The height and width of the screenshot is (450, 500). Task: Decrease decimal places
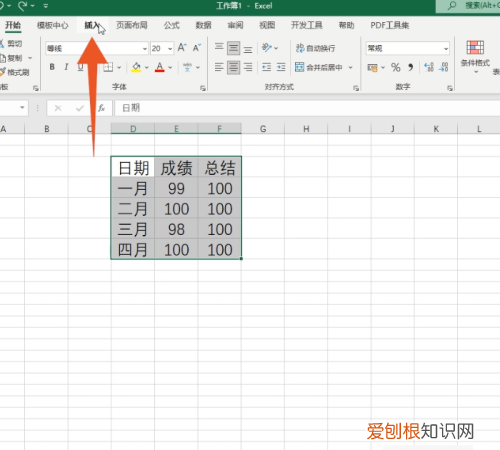(x=443, y=67)
